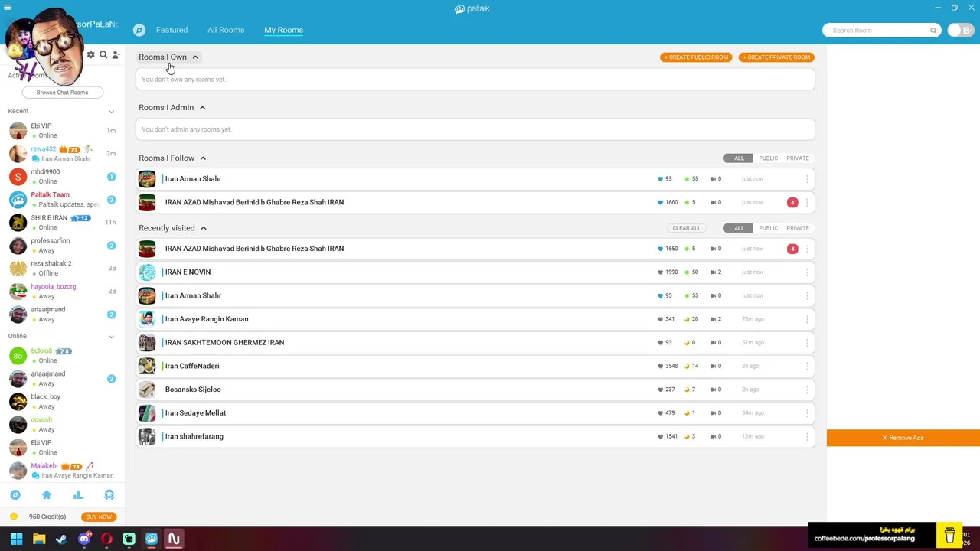Viewport: 980px width, 551px height.
Task: Collapse the Rooms I Admin section
Action: click(202, 108)
